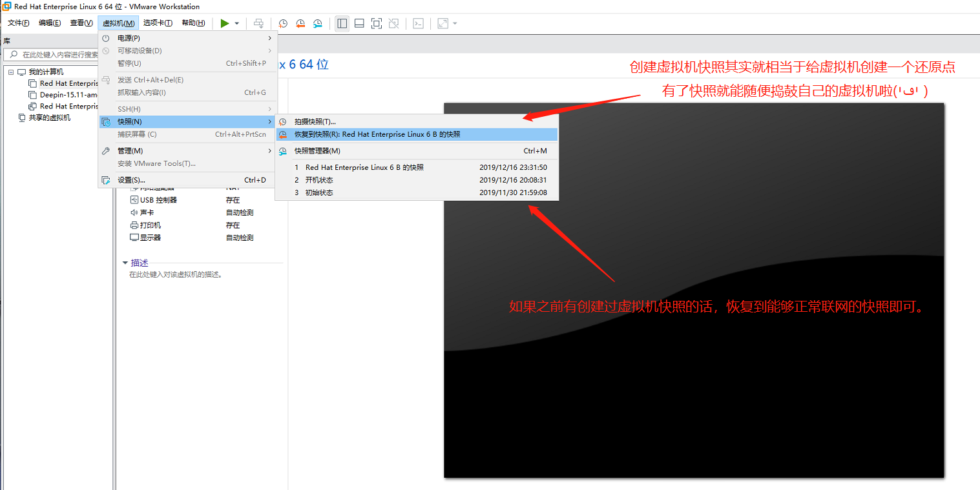980x490 pixels.
Task: Open the stretch display dropdown arrow
Action: click(x=455, y=23)
